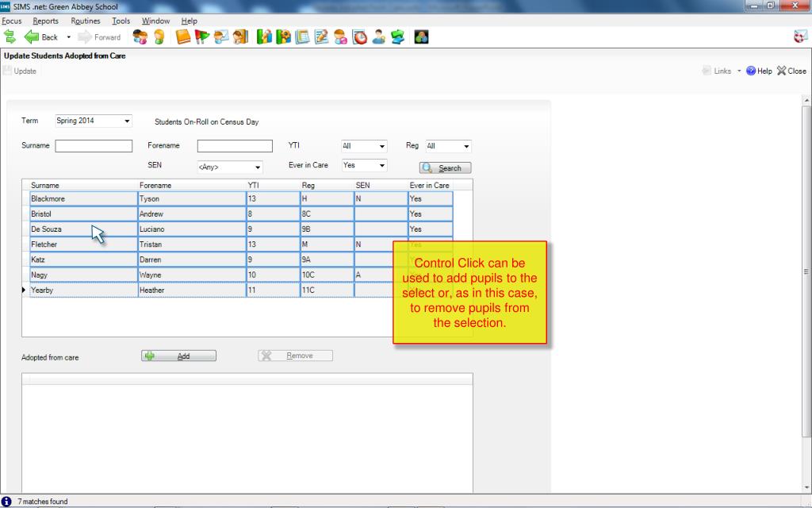Click the blue Help button
The width and height of the screenshot is (812, 508).
point(759,71)
